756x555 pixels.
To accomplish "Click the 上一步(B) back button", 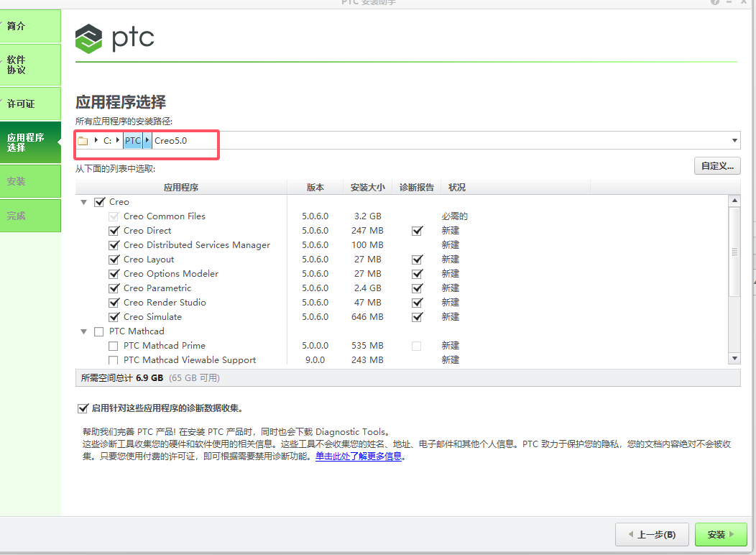I will coord(652,535).
